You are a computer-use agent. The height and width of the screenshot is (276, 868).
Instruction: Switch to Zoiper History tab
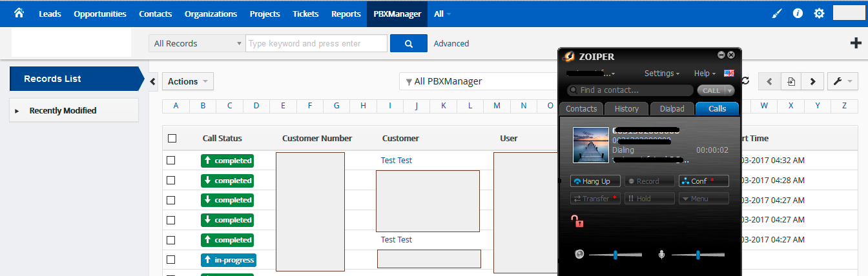click(x=626, y=108)
